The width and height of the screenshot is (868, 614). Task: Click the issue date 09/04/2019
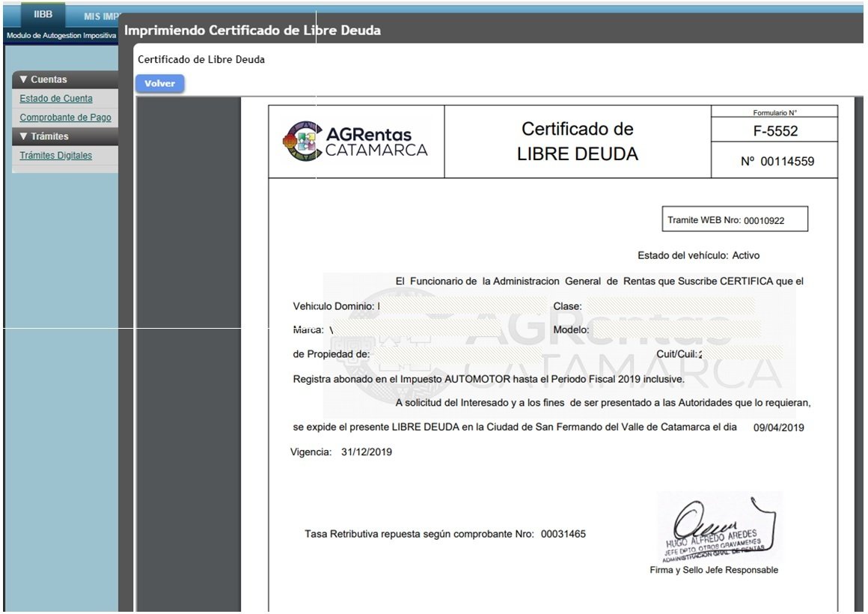click(x=778, y=428)
